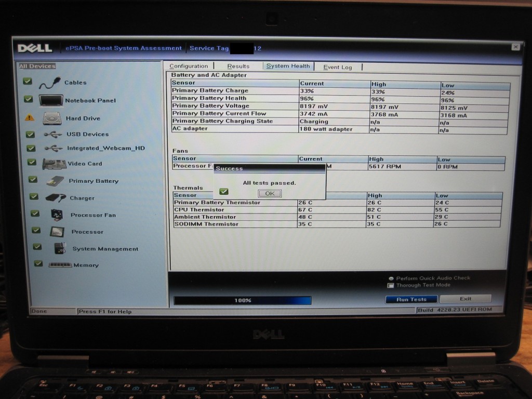Click the Run Tests button
The height and width of the screenshot is (399, 532).
pyautogui.click(x=411, y=299)
